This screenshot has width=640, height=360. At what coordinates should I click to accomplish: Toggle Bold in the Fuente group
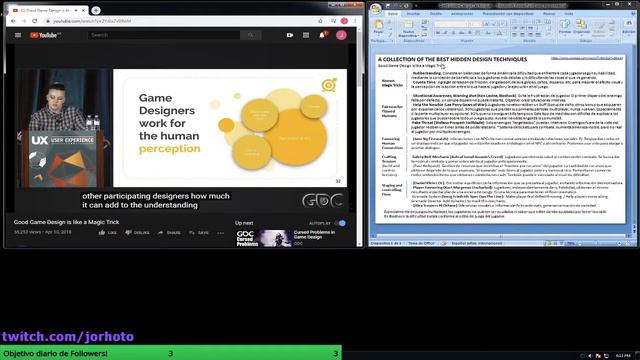438,33
